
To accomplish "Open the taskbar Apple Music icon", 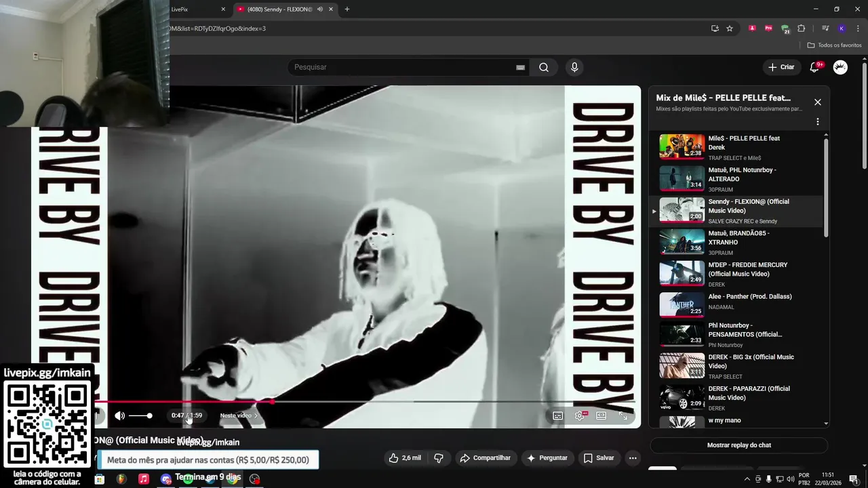I will 143,479.
